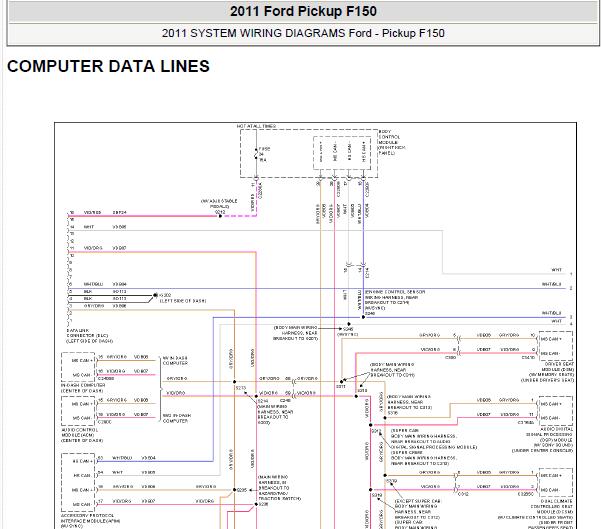The image size is (601, 529).
Task: Click 'AUDIO DIGITAL SIGNAL PROCESSING' module label
Action: [542, 440]
